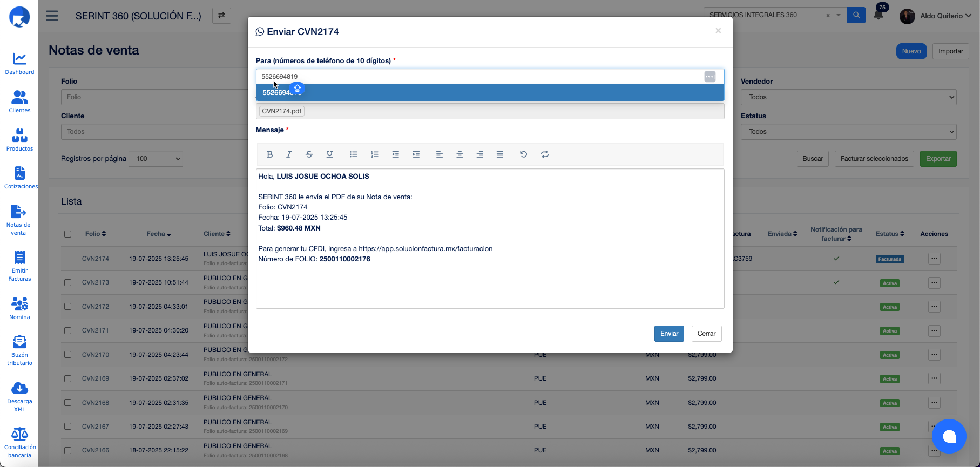The width and height of the screenshot is (980, 467).
Task: Click the Enviar button
Action: pyautogui.click(x=669, y=334)
